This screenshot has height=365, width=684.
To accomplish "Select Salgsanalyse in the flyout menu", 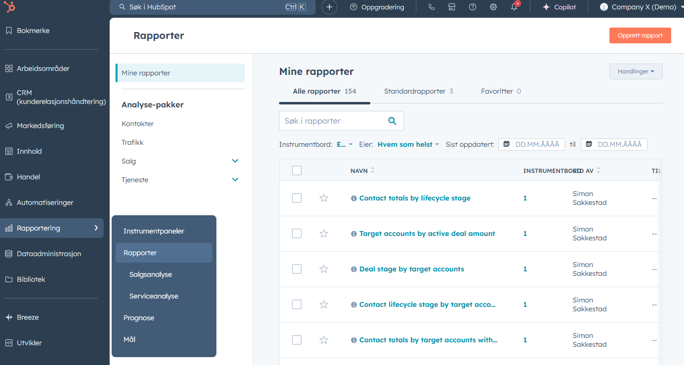I will pyautogui.click(x=164, y=275).
